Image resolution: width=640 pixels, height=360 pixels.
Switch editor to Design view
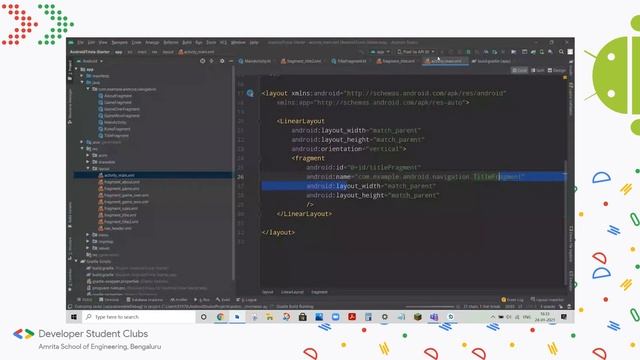pyautogui.click(x=556, y=71)
